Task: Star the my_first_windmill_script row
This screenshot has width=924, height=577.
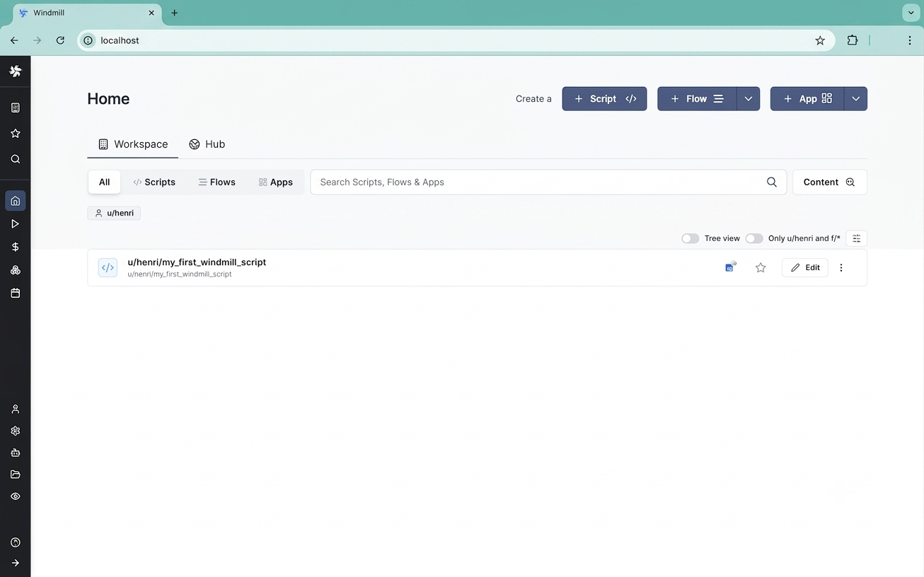Action: pos(761,267)
